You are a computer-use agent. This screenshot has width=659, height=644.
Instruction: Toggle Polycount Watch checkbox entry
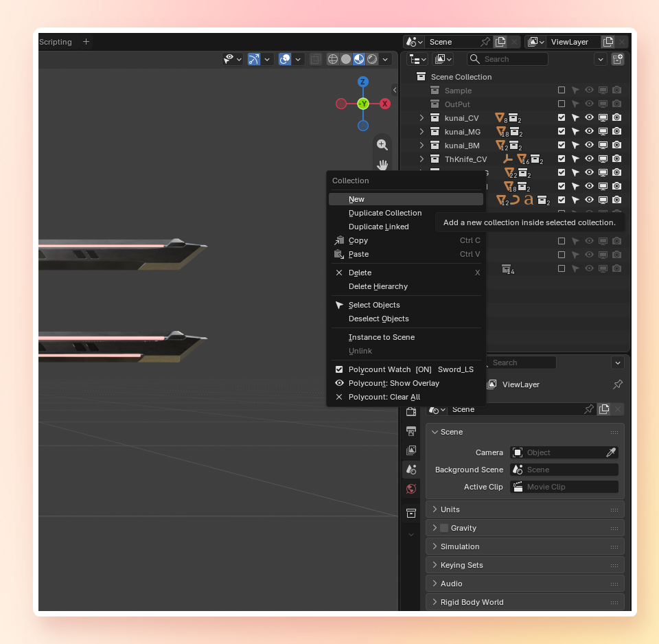click(406, 369)
